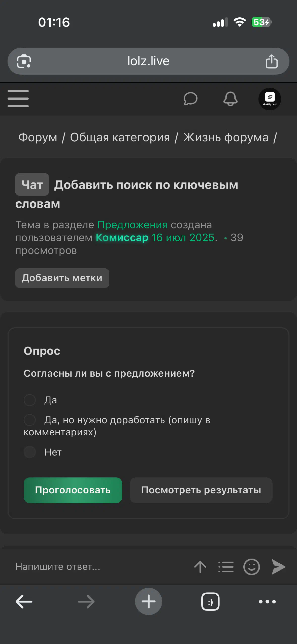Select "Да, но нужно доработать" poll option
Viewport: 297px width, 644px height.
point(30,420)
